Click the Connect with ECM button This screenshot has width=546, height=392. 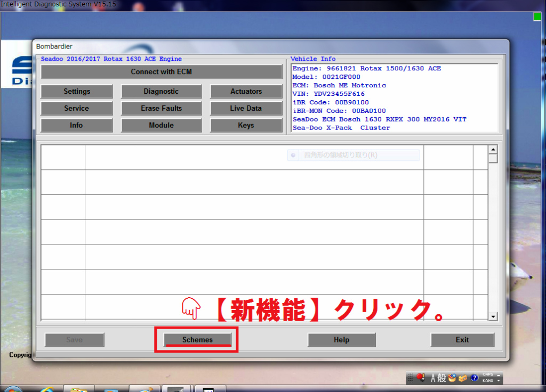point(162,72)
